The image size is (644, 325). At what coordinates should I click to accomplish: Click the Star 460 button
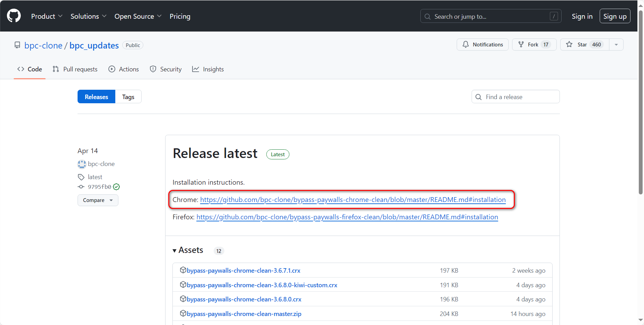[585, 44]
